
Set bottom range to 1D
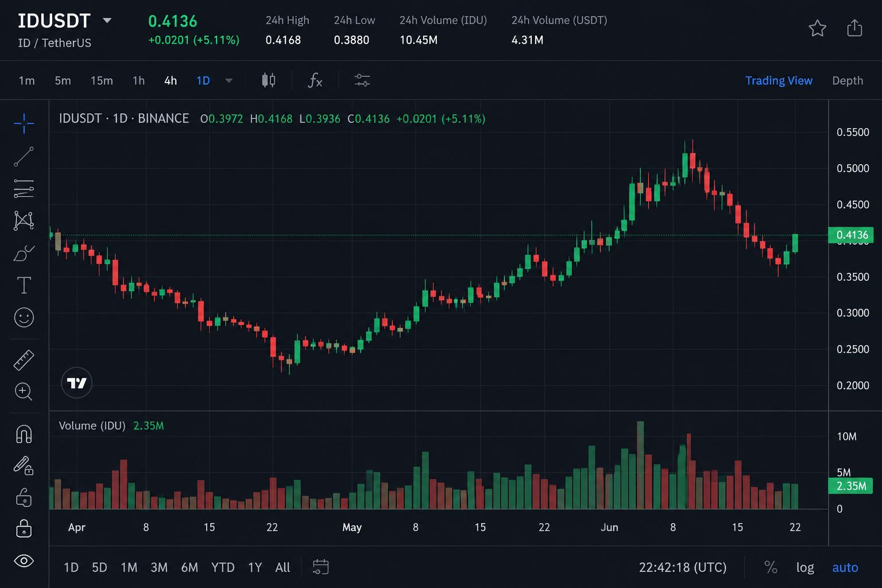coord(71,567)
